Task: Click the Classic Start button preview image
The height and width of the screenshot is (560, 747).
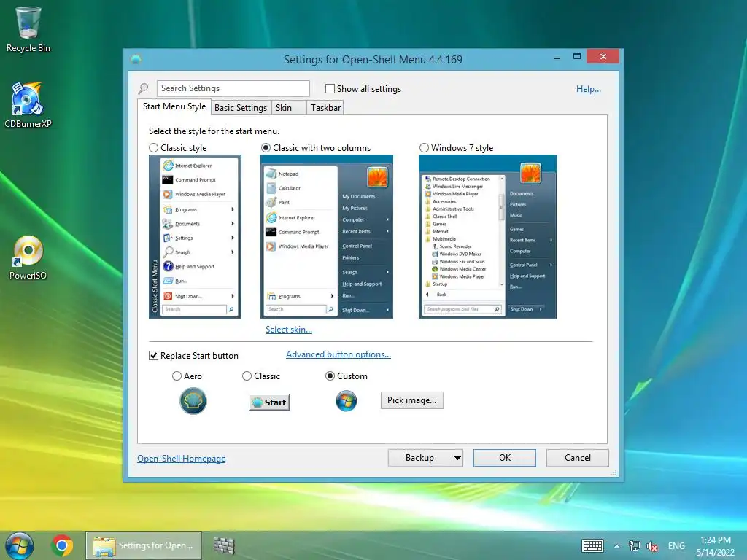Action: (x=269, y=402)
